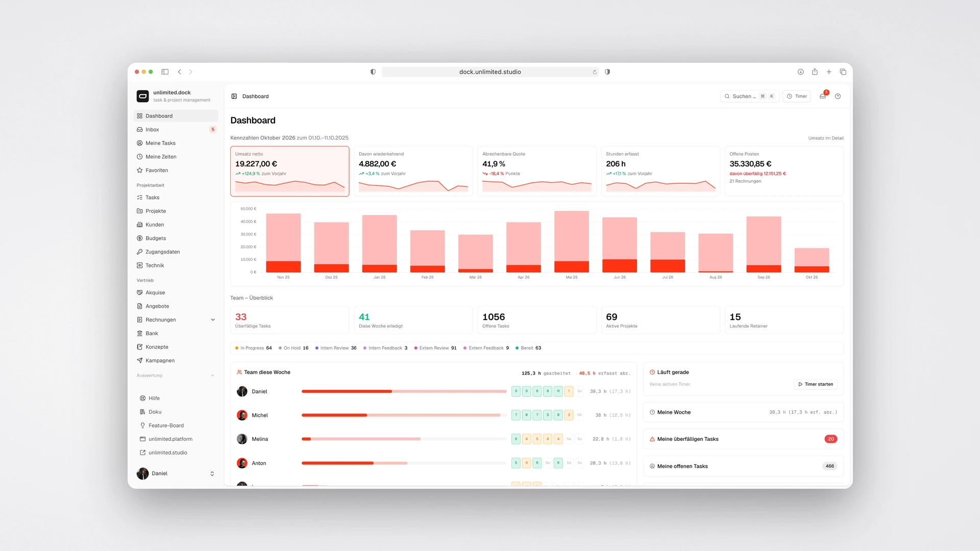Open the Dashboard sidebar item
This screenshot has width=980, height=551.
[x=176, y=116]
